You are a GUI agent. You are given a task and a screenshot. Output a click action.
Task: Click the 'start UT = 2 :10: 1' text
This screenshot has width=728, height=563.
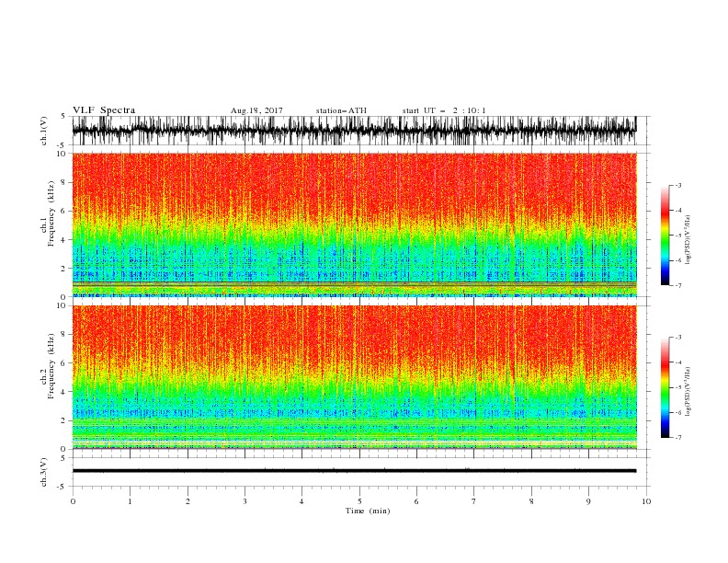pos(444,110)
